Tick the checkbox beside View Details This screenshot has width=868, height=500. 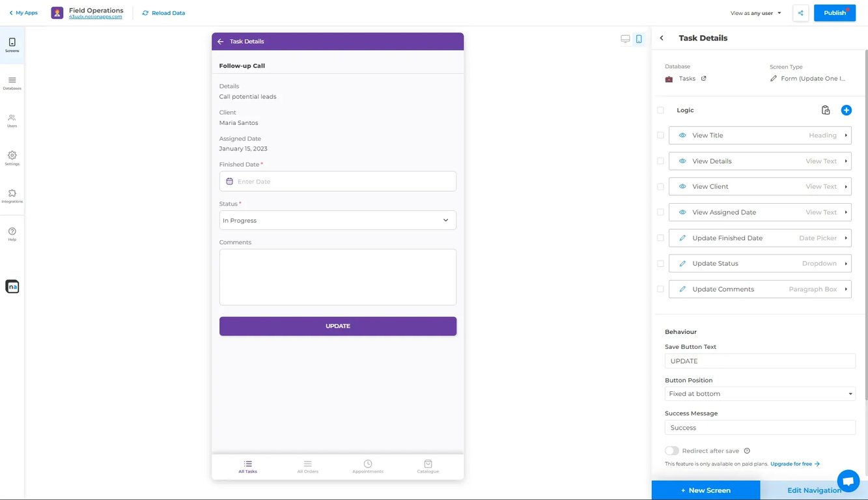[x=660, y=161]
